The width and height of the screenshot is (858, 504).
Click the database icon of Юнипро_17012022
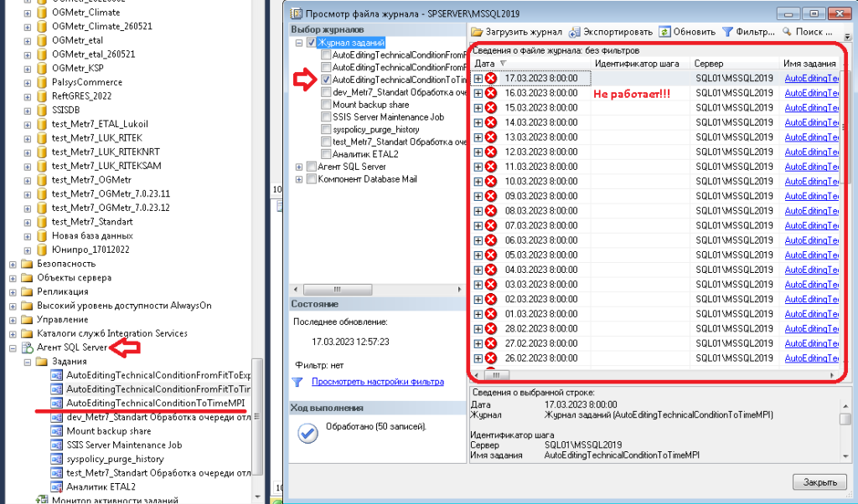pyautogui.click(x=42, y=249)
